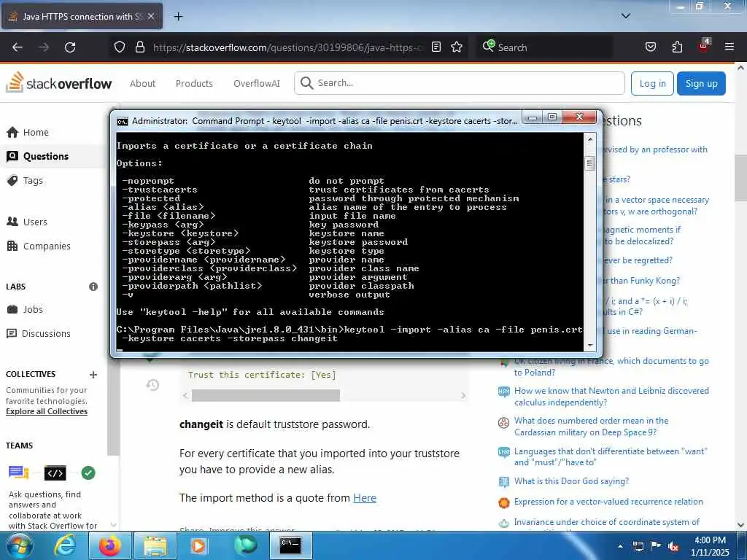Viewport: 747px width, 560px height.
Task: Open the Cardassian military Deep Space 9 question
Action: (x=591, y=426)
